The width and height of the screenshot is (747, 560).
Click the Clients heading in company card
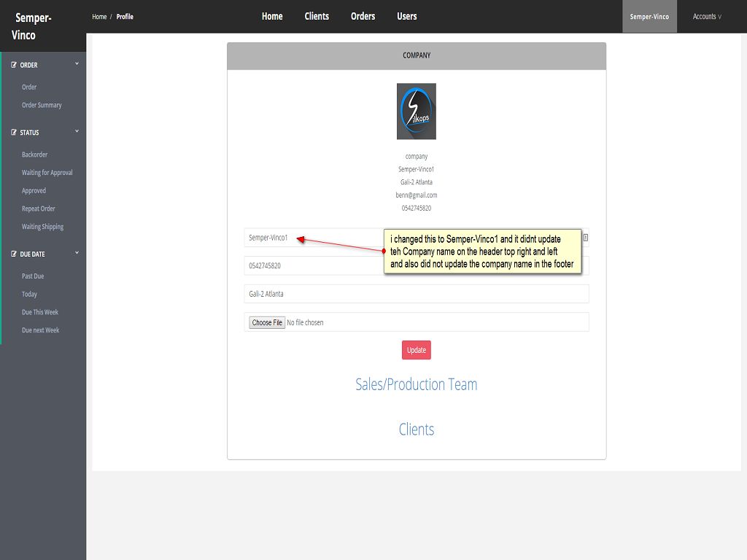click(417, 429)
